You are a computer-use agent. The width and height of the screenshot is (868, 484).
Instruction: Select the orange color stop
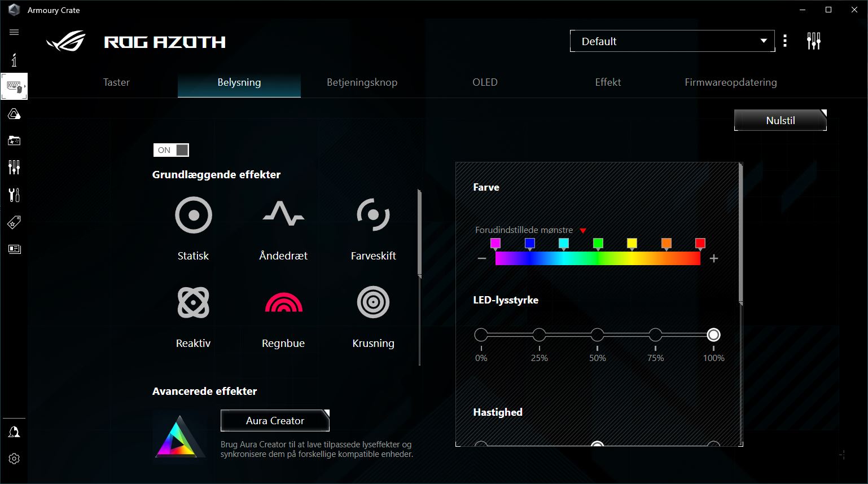click(x=667, y=244)
